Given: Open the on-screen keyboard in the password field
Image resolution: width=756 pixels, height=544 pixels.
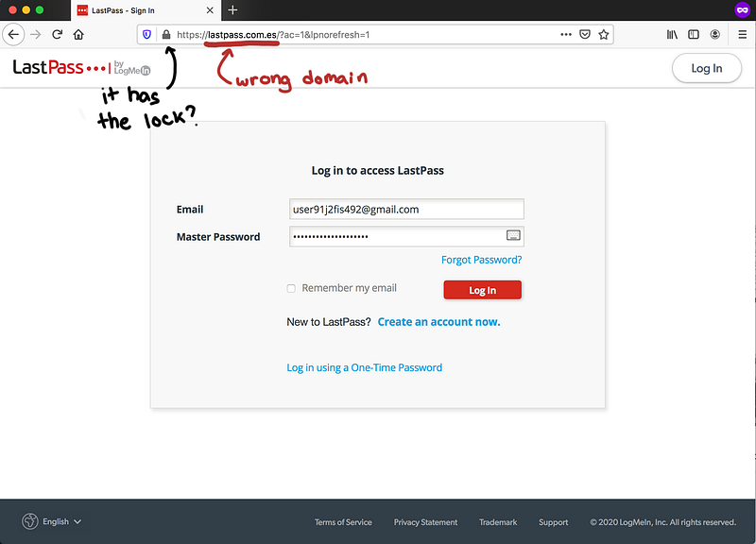Looking at the screenshot, I should pos(513,235).
